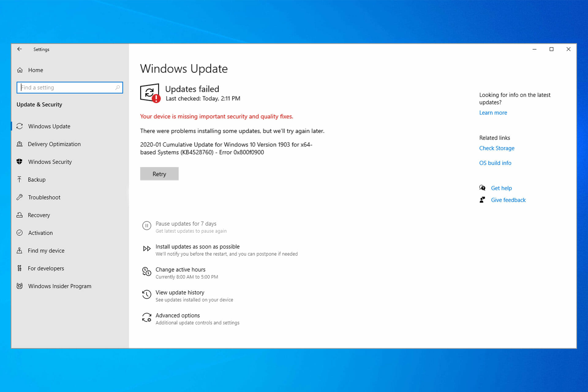Click the Recovery icon in sidebar
The image size is (588, 392).
coord(20,215)
